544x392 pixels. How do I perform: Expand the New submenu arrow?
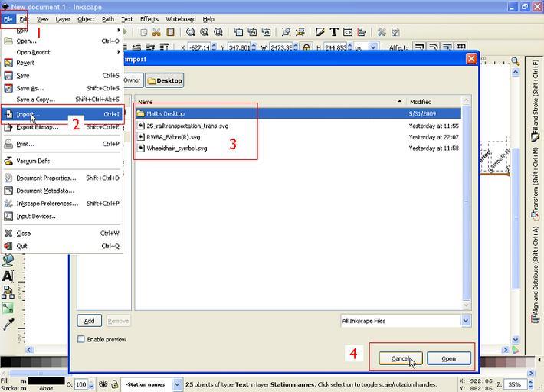tap(119, 30)
